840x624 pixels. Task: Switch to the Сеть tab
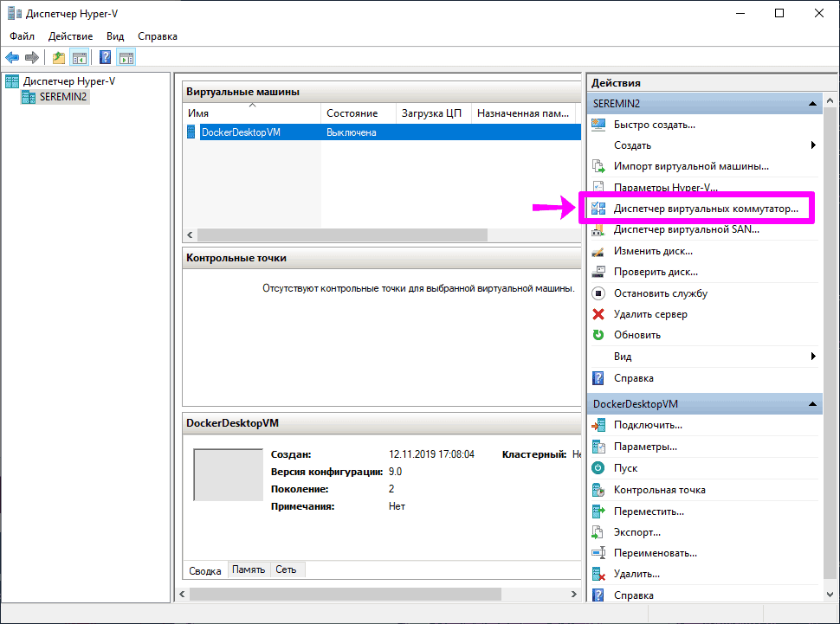pos(286,569)
